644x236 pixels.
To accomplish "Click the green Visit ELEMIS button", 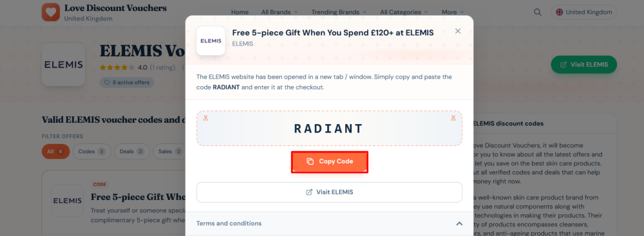I will (583, 65).
